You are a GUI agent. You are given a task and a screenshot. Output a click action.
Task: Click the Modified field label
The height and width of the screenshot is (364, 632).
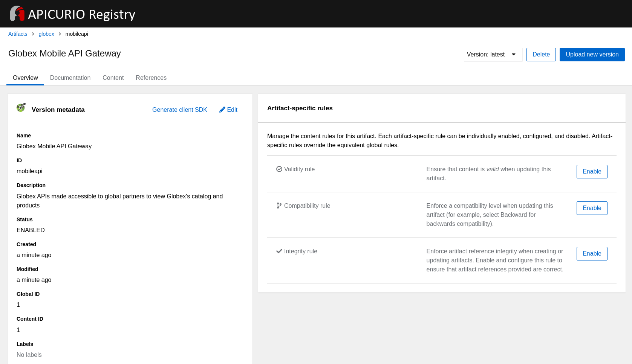click(28, 269)
